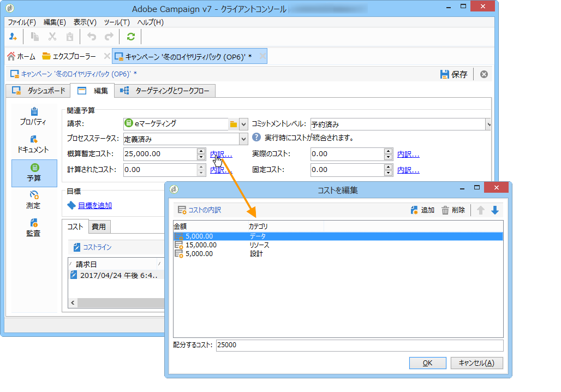
Task: Increase 概算暫定コスト with up stepper
Action: click(x=201, y=151)
